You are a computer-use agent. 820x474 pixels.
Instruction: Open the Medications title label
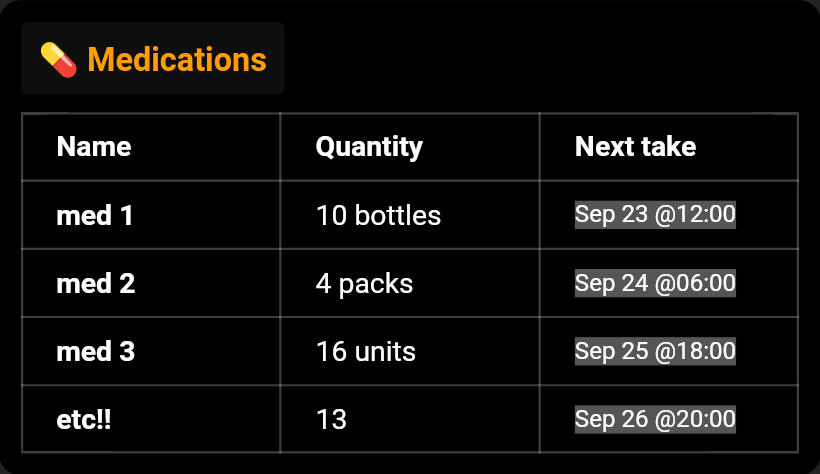[x=177, y=59]
